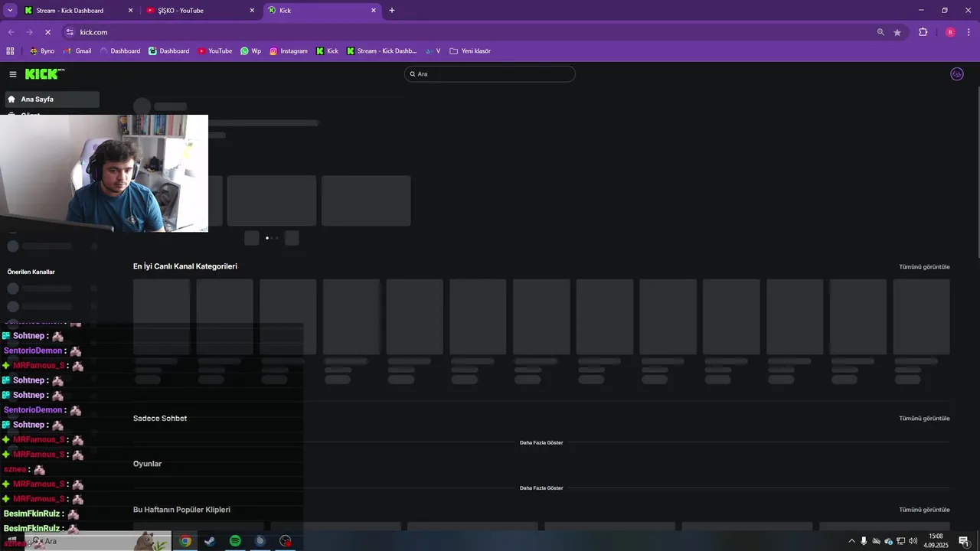
Task: Stop the page from loading
Action: [x=47, y=32]
